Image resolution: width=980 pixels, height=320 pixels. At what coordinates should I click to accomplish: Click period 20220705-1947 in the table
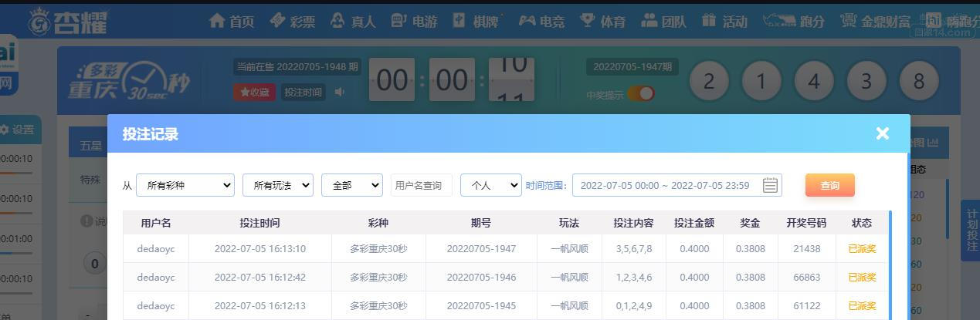481,249
